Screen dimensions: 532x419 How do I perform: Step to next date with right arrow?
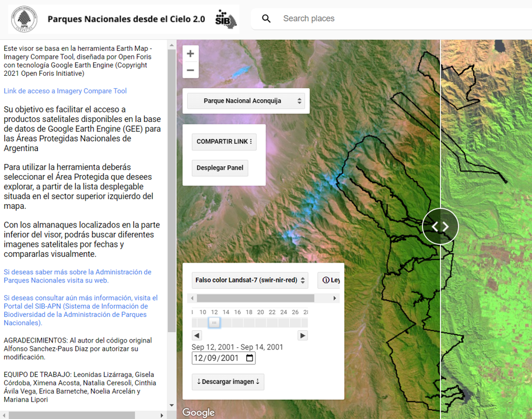pos(302,336)
